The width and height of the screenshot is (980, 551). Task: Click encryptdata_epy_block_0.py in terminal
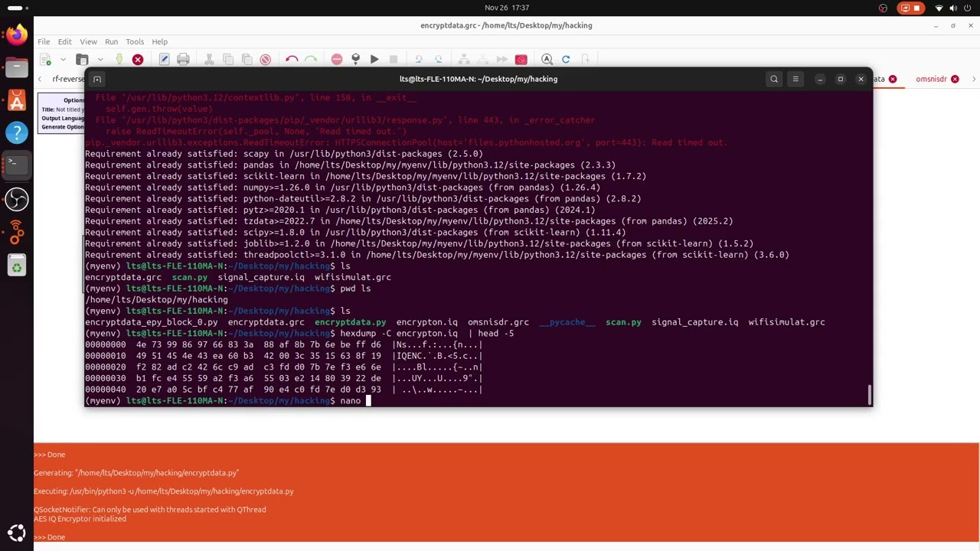coord(152,322)
